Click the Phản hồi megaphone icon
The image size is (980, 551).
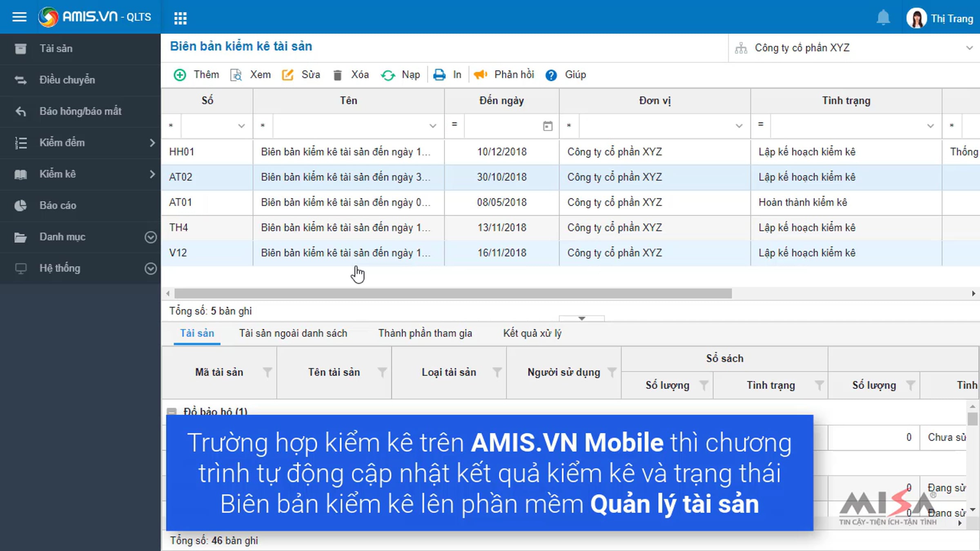[x=481, y=75]
